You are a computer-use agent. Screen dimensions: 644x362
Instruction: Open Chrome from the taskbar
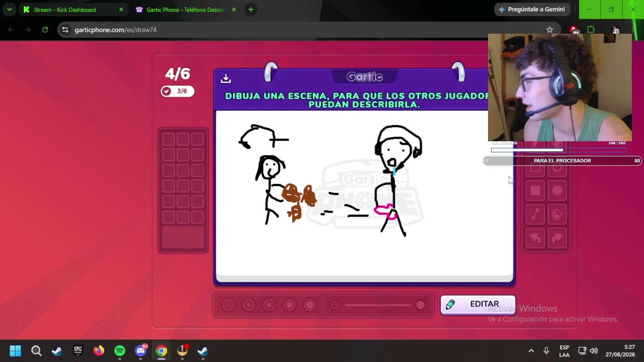click(x=162, y=350)
